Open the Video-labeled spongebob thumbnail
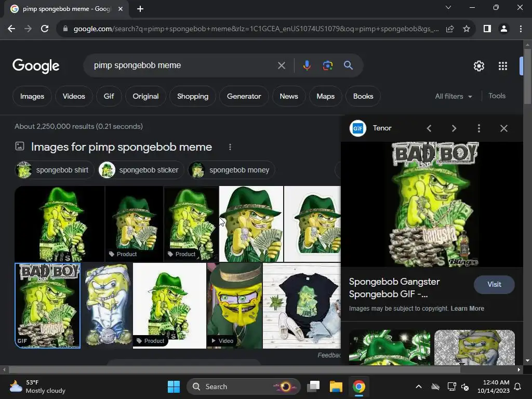Image resolution: width=532 pixels, height=399 pixels. click(x=234, y=305)
